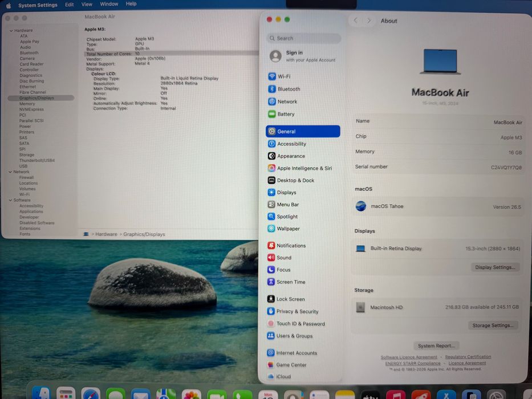The image size is (532, 399).
Task: Open the System Settings menu
Action: point(38,5)
